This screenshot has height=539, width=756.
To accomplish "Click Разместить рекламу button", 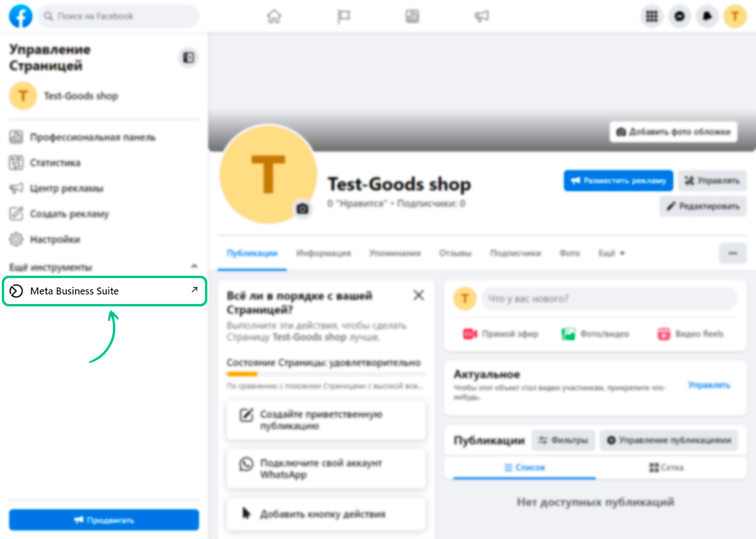I will (x=618, y=181).
